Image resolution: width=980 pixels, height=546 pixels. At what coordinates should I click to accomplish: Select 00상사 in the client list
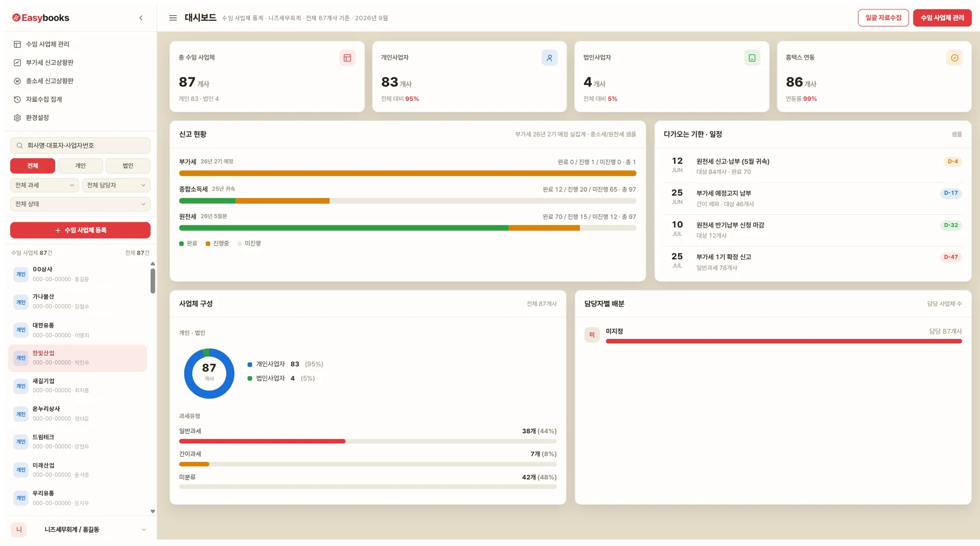[x=78, y=274]
